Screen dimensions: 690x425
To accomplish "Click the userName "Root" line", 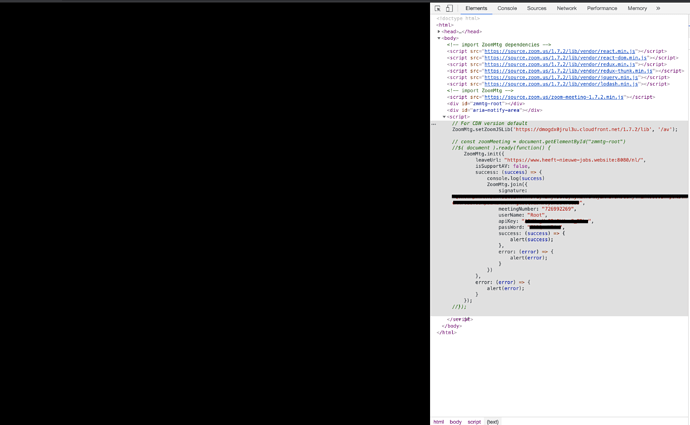I will coord(523,216).
